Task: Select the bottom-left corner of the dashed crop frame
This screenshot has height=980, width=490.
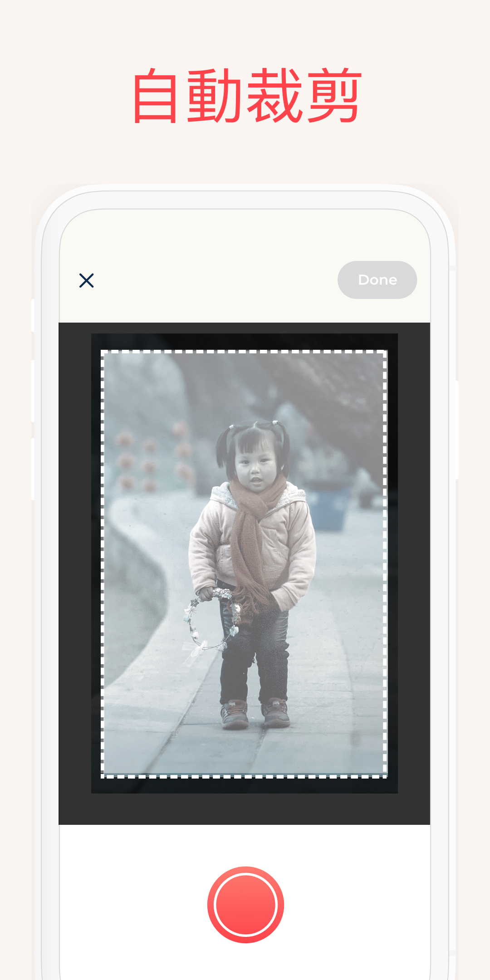Action: point(103,776)
